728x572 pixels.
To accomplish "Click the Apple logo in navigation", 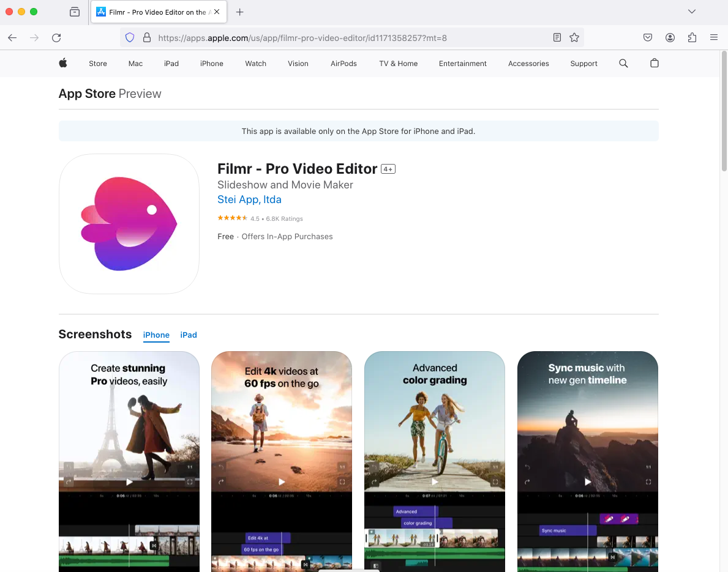I will pyautogui.click(x=63, y=63).
